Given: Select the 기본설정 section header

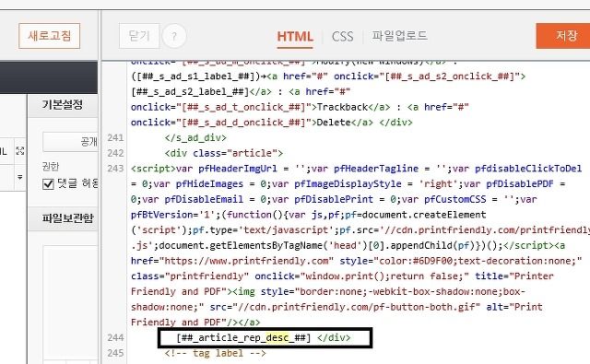Looking at the screenshot, I should pos(63,104).
